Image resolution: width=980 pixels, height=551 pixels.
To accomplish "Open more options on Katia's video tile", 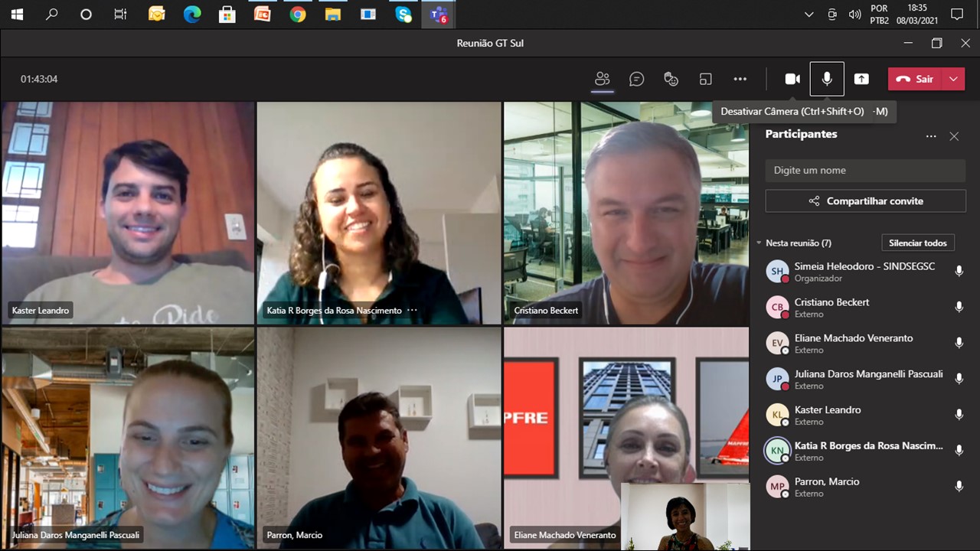I will point(412,311).
